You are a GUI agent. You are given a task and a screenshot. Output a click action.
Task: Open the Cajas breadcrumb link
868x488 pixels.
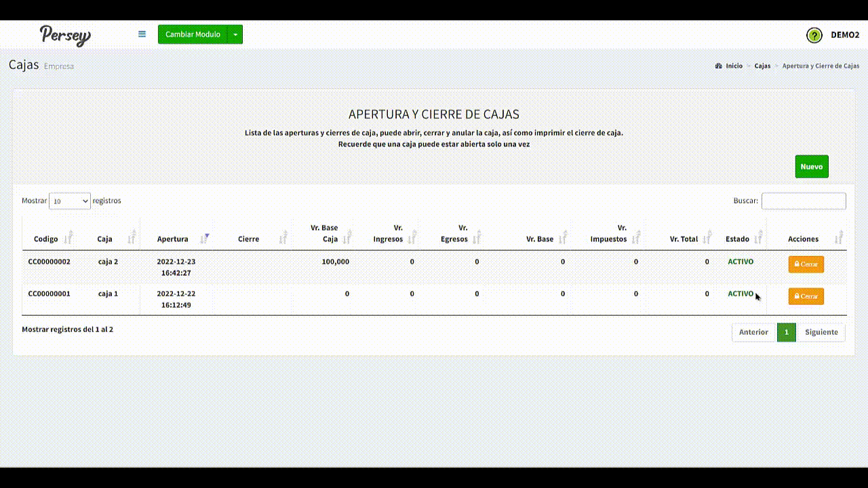[x=762, y=66]
